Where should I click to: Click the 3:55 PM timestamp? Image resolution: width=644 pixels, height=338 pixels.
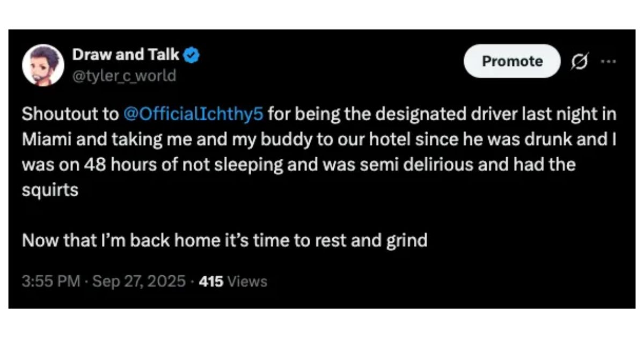point(52,281)
